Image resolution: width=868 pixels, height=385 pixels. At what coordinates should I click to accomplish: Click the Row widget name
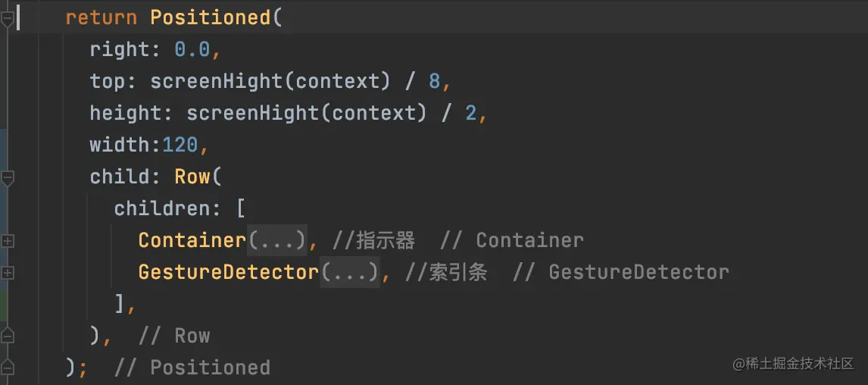pyautogui.click(x=192, y=177)
